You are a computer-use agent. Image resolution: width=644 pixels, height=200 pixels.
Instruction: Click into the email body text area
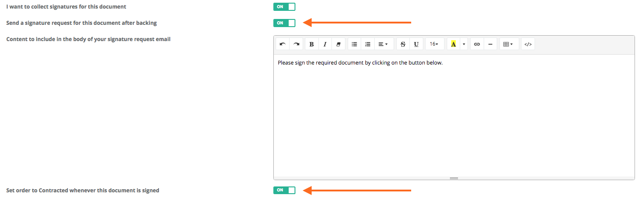coord(454,115)
